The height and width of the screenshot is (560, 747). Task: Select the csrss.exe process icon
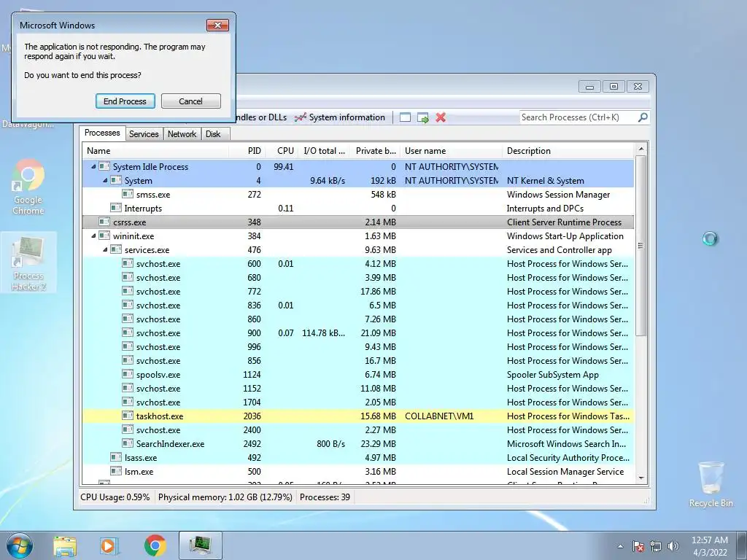[104, 222]
